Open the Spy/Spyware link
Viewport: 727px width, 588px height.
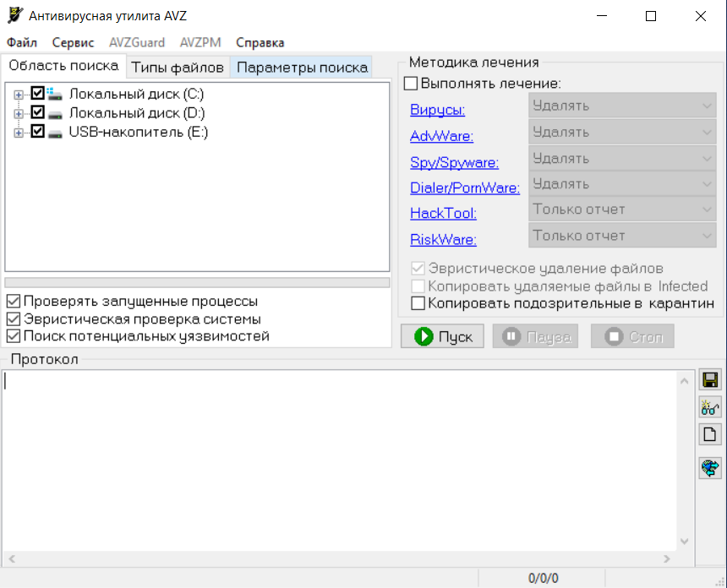coord(455,162)
